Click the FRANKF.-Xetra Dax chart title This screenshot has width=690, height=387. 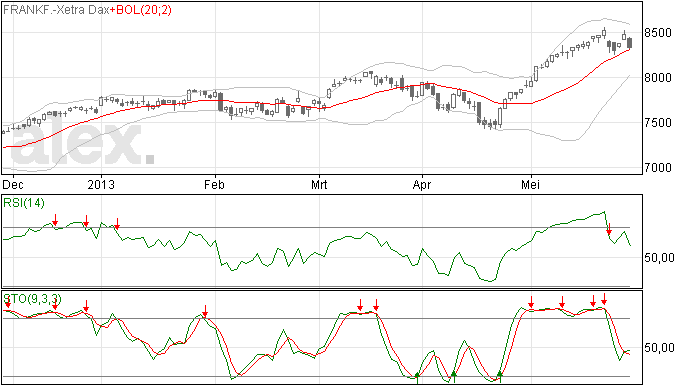coord(56,10)
